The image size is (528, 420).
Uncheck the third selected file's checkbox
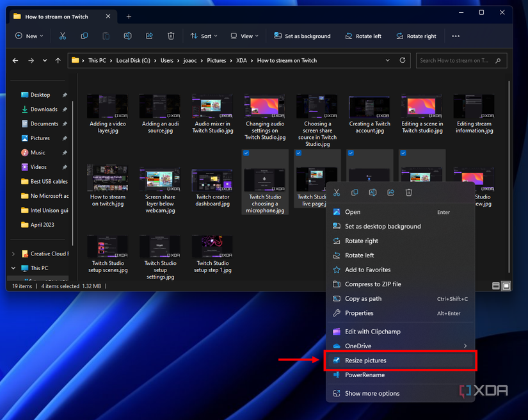(x=351, y=153)
